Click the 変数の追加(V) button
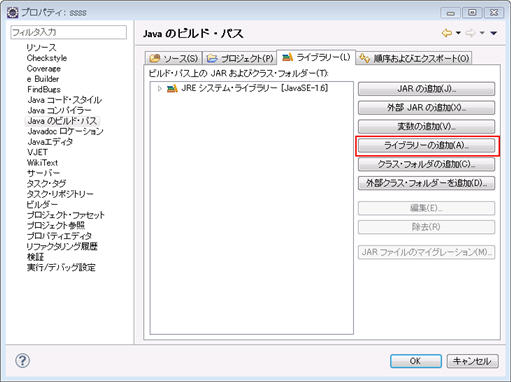The width and height of the screenshot is (511, 382). [426, 127]
